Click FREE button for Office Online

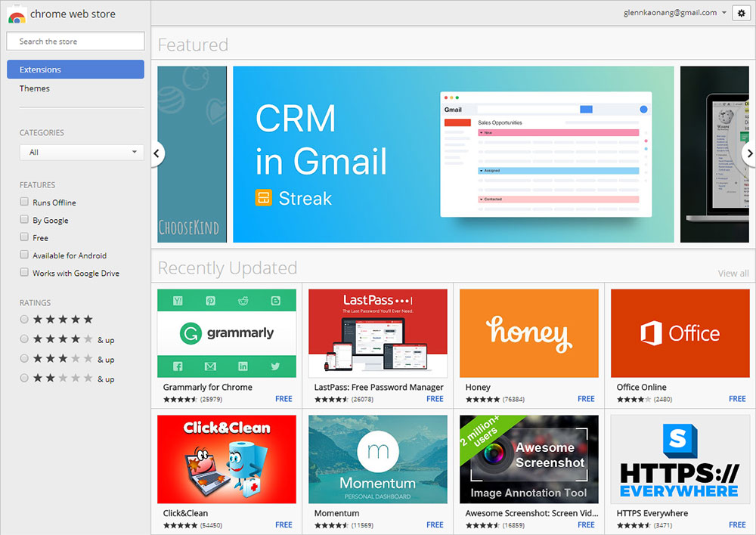(737, 399)
